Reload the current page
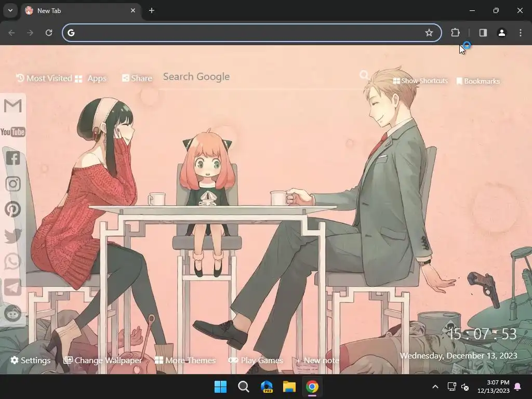Screen dimensions: 532x399 coord(49,33)
